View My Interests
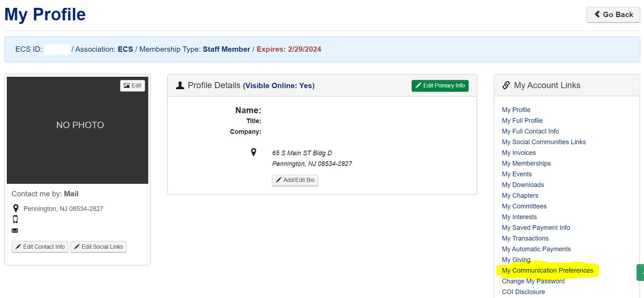 [519, 217]
